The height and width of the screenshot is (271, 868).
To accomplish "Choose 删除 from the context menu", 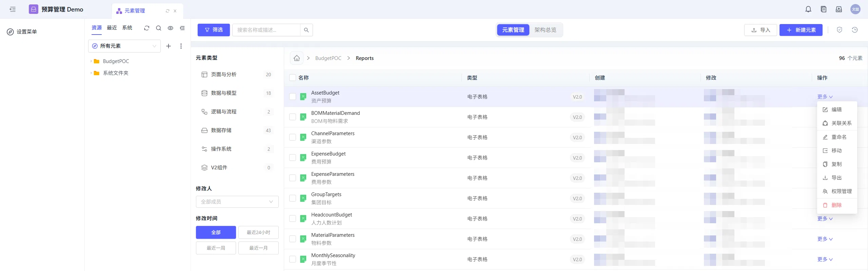I will 837,205.
